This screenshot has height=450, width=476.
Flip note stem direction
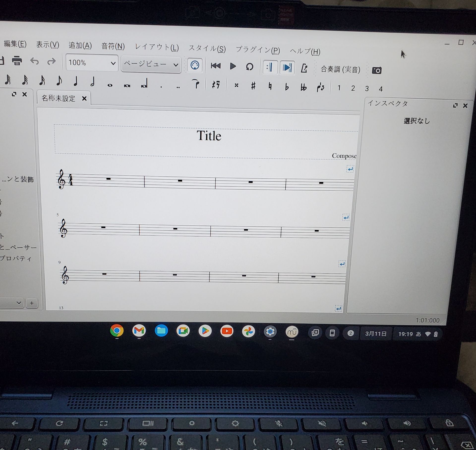click(x=320, y=87)
